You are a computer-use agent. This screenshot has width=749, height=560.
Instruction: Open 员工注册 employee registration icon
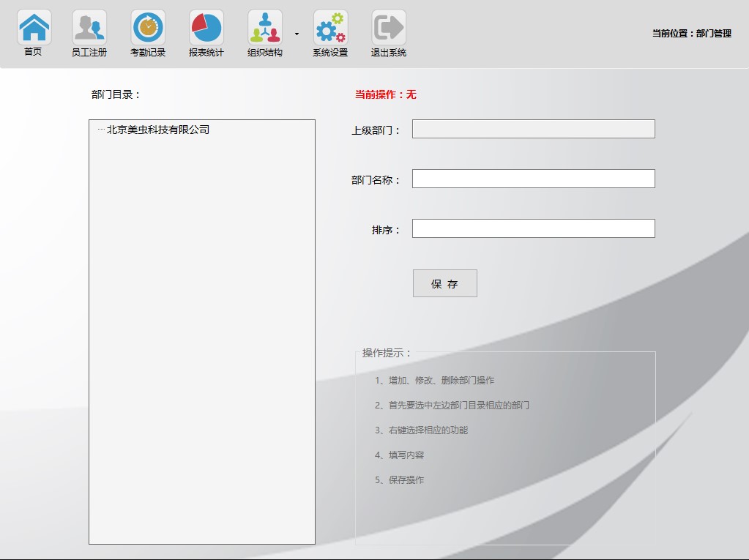click(89, 28)
